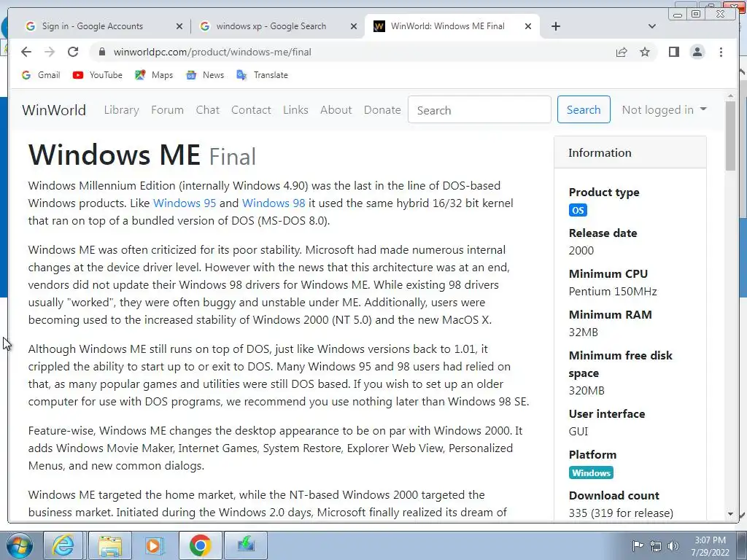Open the News bookmark
Screen dimensions: 747x560
click(x=205, y=75)
